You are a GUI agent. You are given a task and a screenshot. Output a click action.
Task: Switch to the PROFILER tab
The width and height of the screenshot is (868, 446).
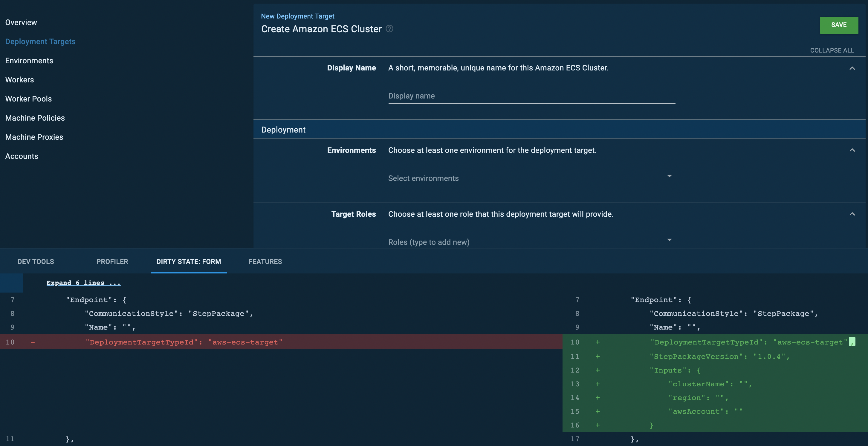click(112, 262)
